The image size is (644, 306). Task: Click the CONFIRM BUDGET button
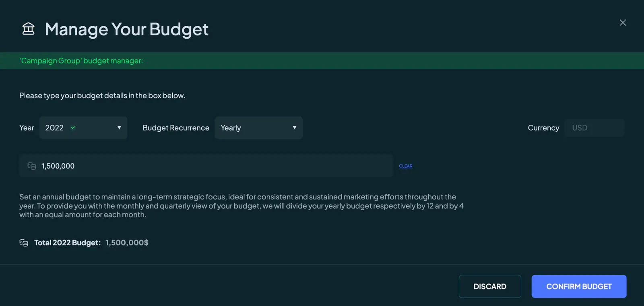pyautogui.click(x=579, y=286)
